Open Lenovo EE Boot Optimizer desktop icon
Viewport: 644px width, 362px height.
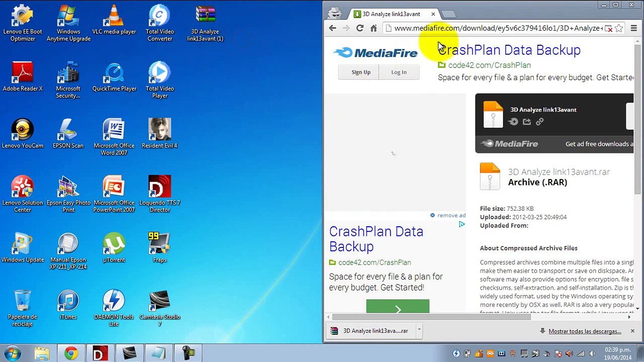tap(23, 23)
